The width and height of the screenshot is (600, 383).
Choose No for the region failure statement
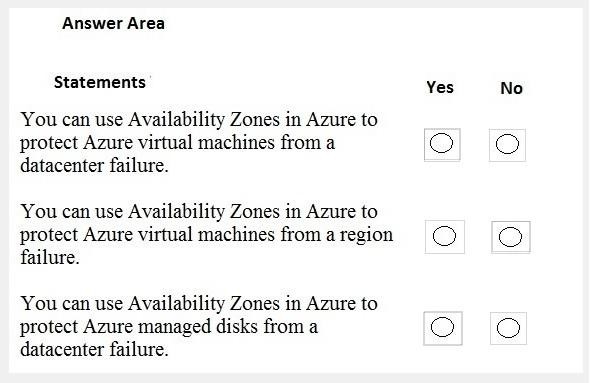coord(510,237)
